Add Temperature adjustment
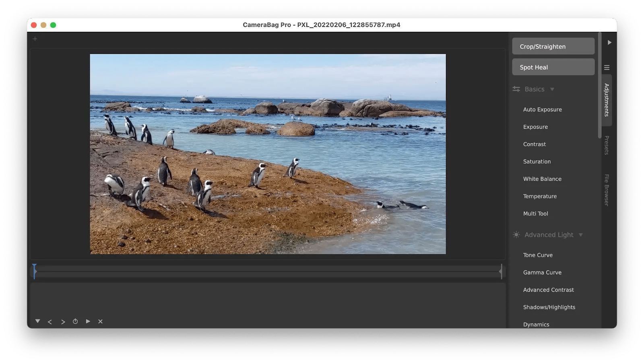The height and width of the screenshot is (364, 644). (x=540, y=196)
